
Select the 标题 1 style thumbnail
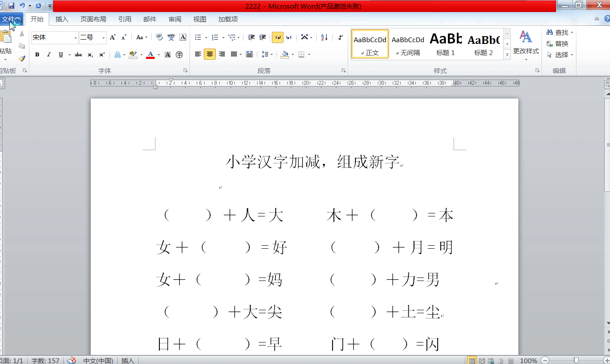[445, 44]
